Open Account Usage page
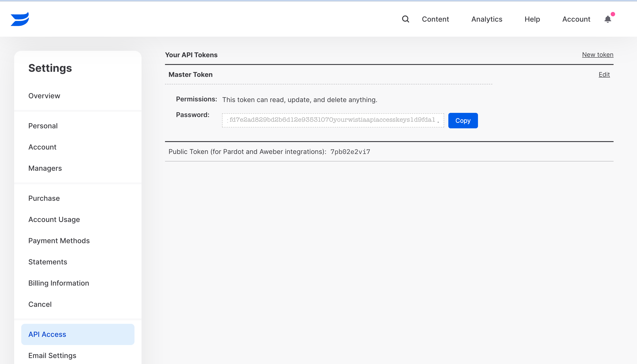Viewport: 637px width, 364px height. click(54, 220)
